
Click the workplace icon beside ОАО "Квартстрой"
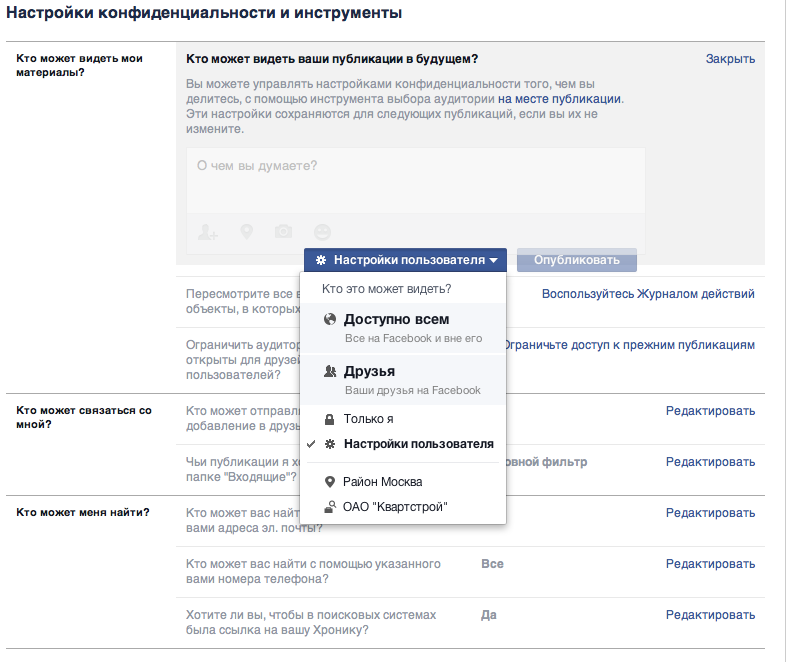[329, 507]
